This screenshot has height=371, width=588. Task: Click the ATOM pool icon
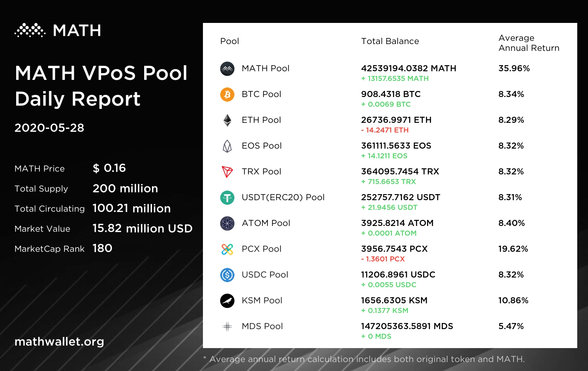click(227, 223)
